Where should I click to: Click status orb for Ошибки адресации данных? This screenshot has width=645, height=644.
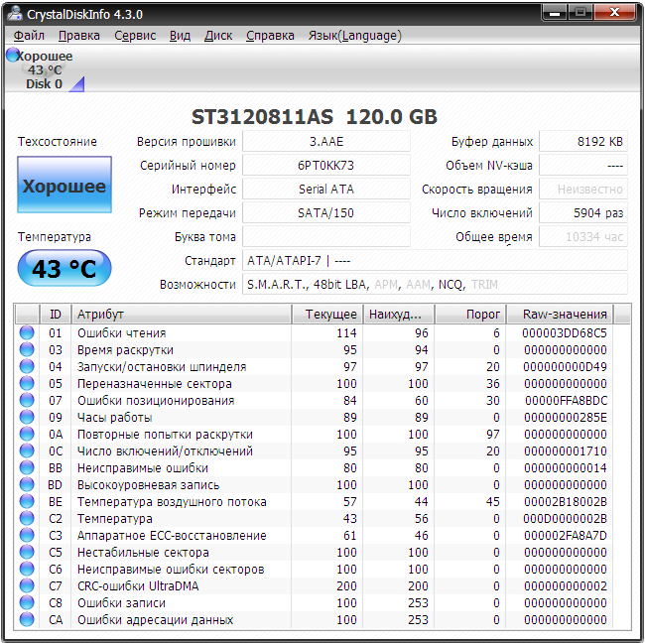[x=27, y=619]
